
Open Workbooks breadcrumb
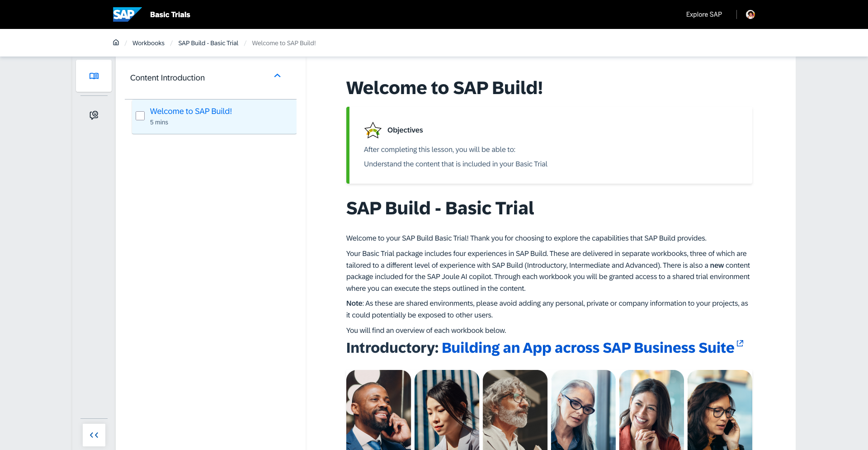(x=148, y=43)
